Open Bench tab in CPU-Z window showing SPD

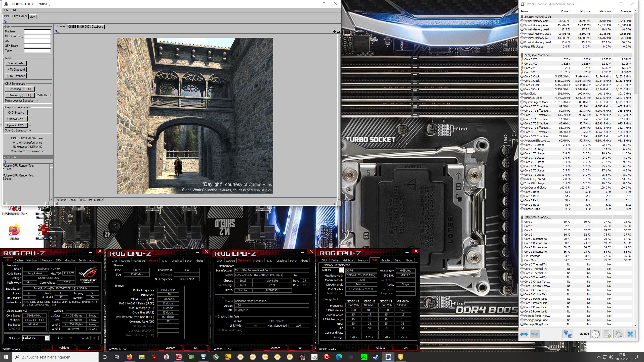398,260
